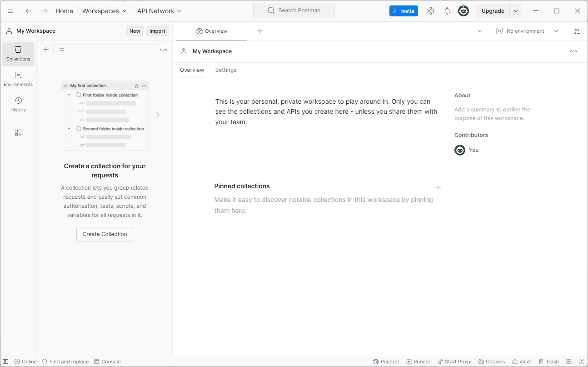Click the New button in sidebar

(x=135, y=31)
